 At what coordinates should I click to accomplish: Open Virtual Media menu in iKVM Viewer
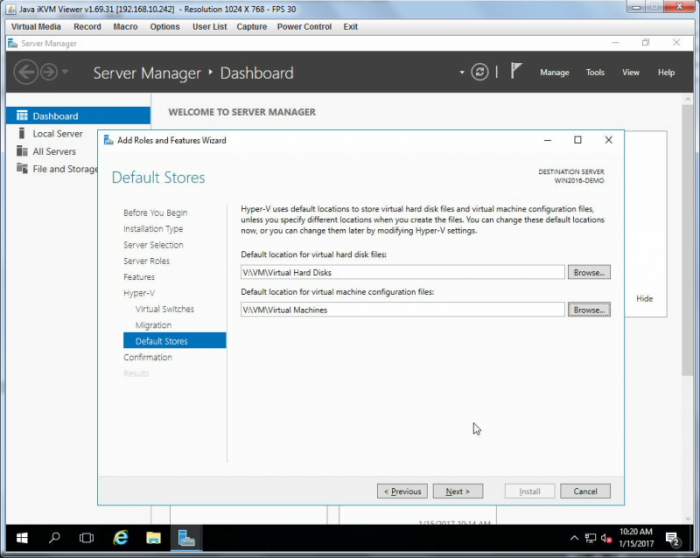(x=36, y=27)
